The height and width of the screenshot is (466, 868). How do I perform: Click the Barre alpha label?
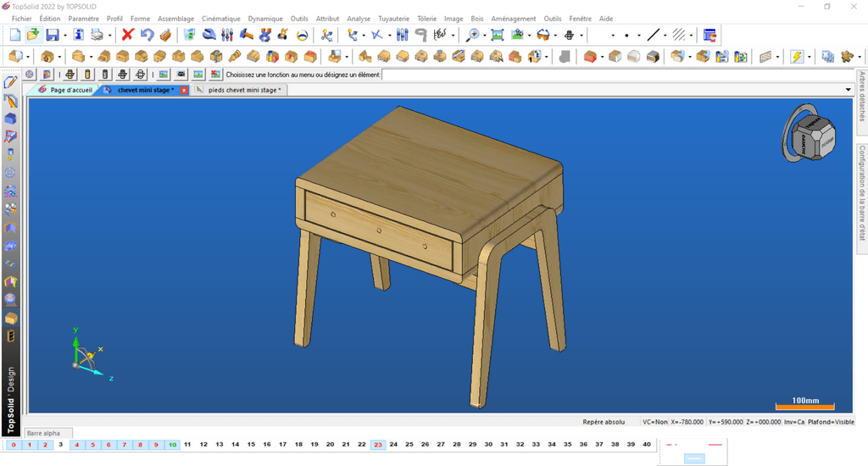[43, 433]
